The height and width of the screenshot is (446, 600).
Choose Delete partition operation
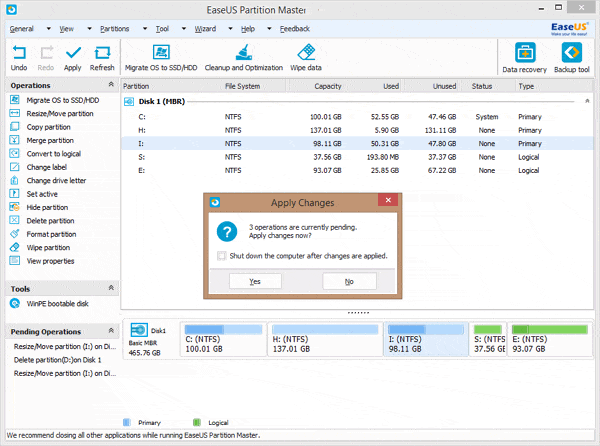[42, 221]
